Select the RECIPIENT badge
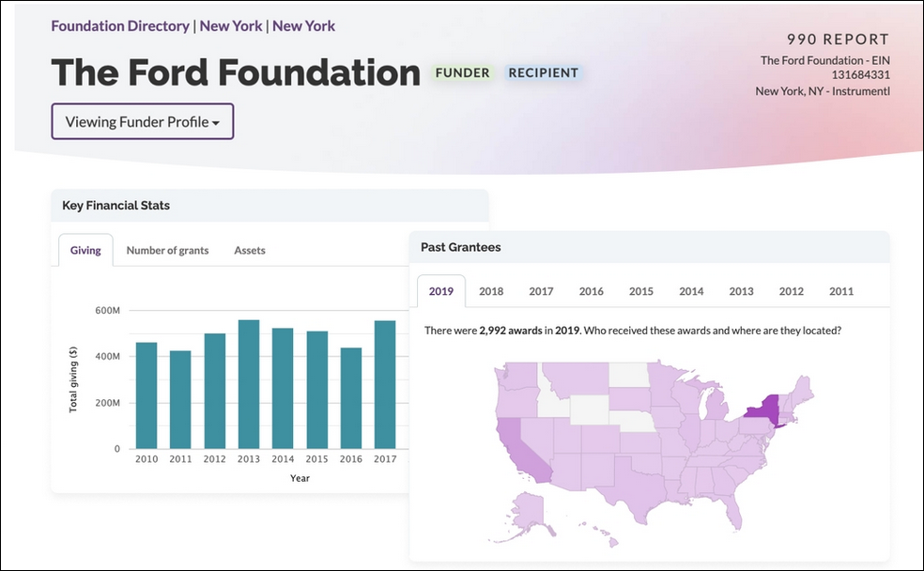The height and width of the screenshot is (571, 924). click(x=543, y=72)
